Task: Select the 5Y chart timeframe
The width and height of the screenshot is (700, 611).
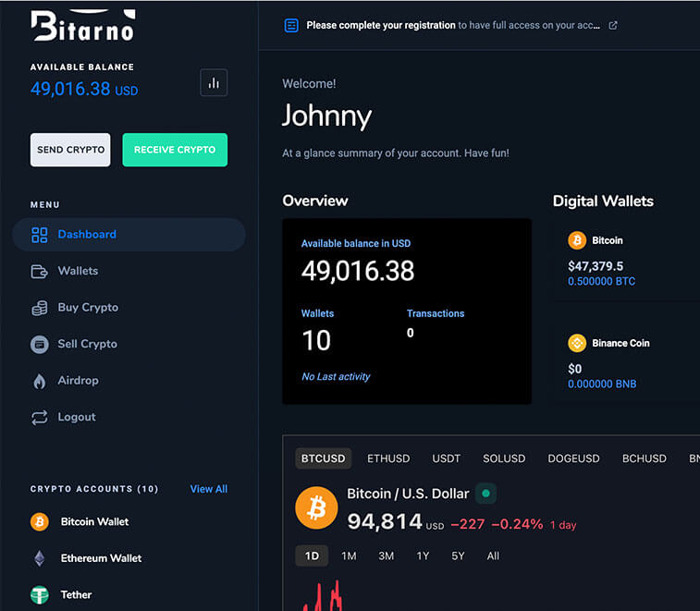Action: (x=458, y=556)
